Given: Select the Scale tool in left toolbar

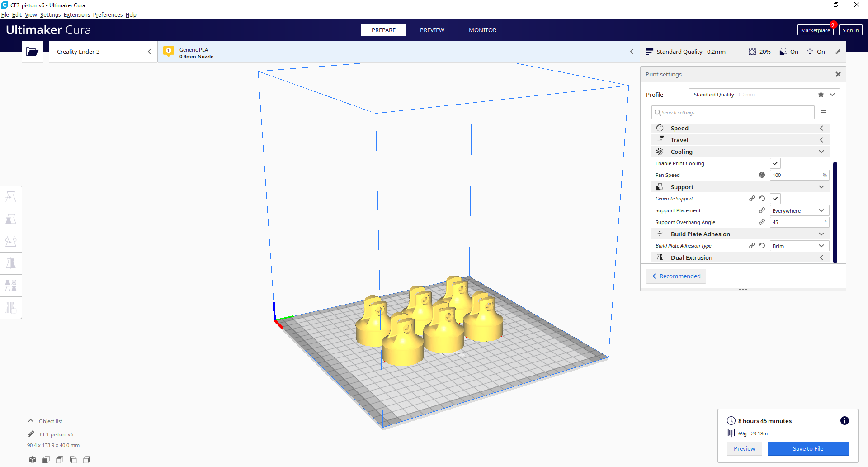Looking at the screenshot, I should point(11,219).
